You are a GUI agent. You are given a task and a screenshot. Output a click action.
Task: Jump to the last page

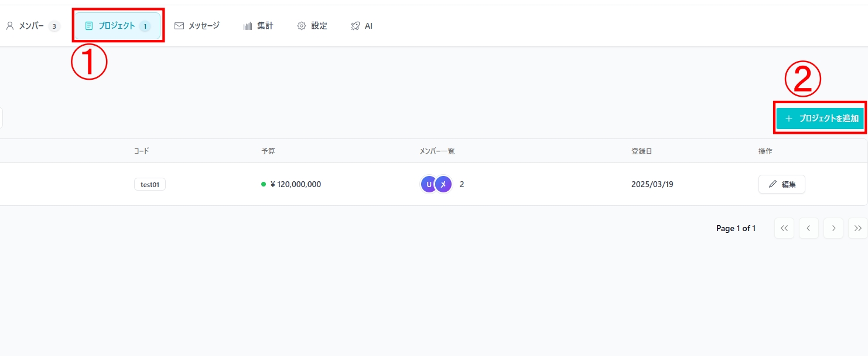click(x=858, y=228)
